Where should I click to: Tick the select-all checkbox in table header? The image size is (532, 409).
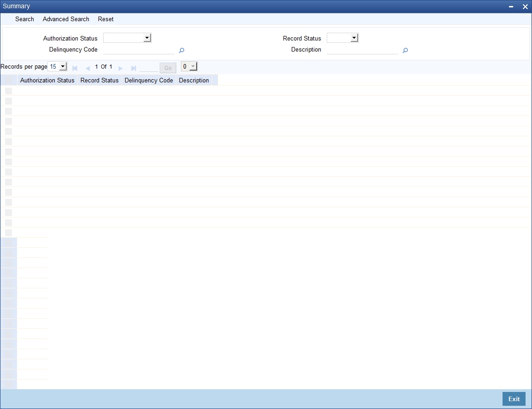8,80
